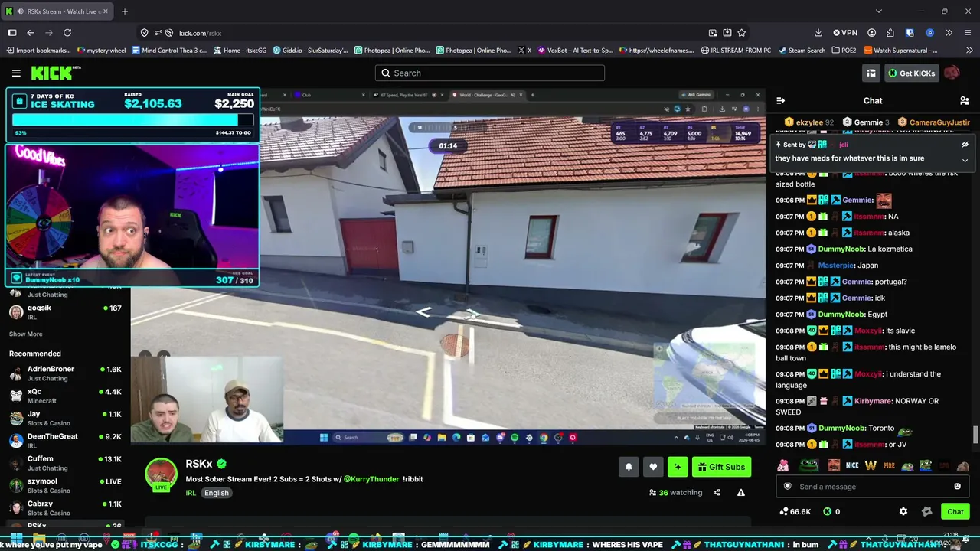This screenshot has width=980, height=551.
Task: Click the browser Back arrow
Action: (31, 33)
